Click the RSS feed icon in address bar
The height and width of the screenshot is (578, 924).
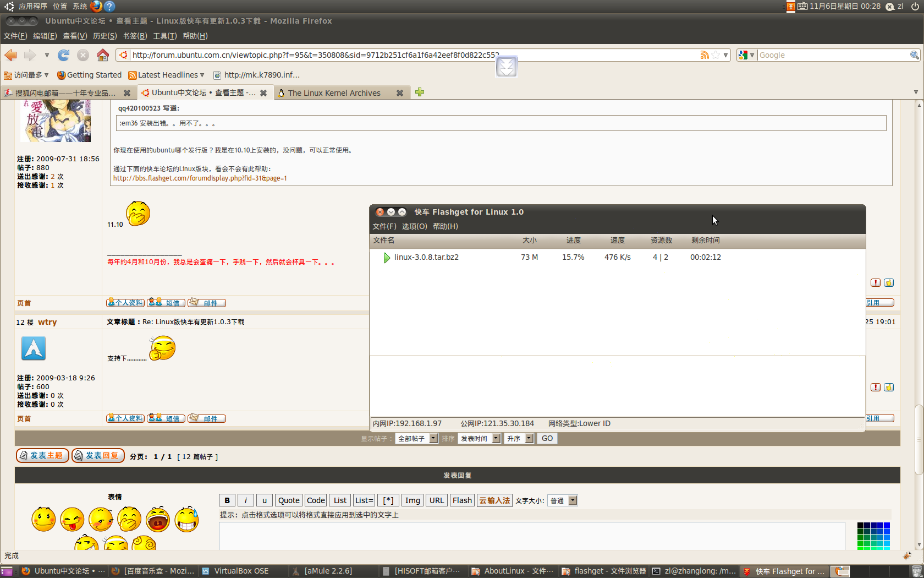click(x=704, y=55)
